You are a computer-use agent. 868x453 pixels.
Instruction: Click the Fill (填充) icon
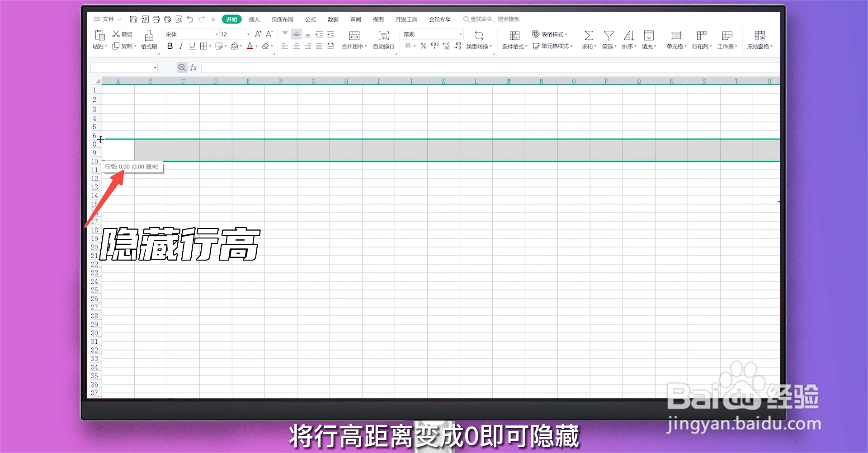[x=649, y=36]
